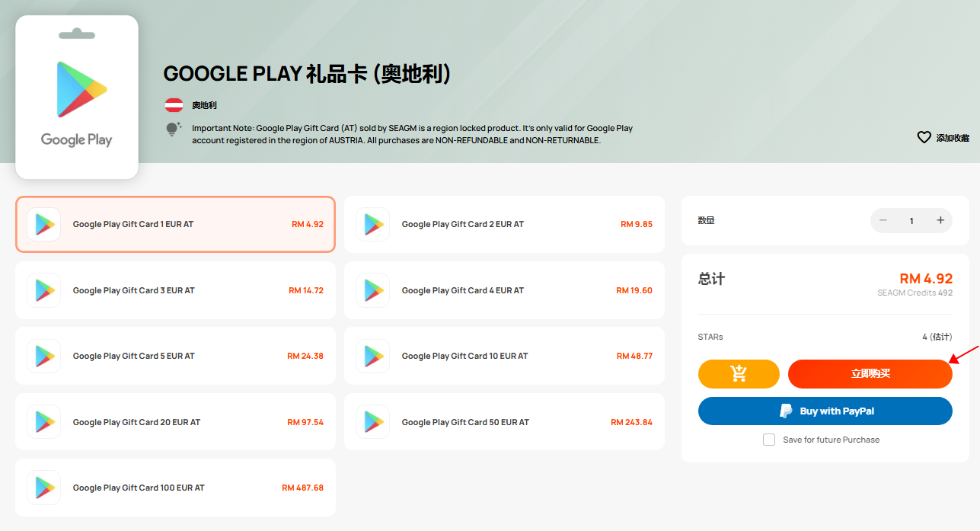Viewport: 980px width, 531px height.
Task: Click the STARs label
Action: [710, 337]
